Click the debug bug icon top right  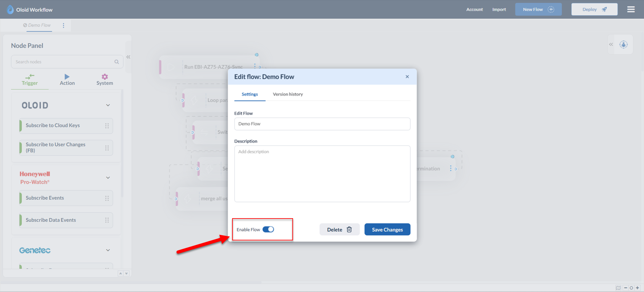[x=624, y=44]
